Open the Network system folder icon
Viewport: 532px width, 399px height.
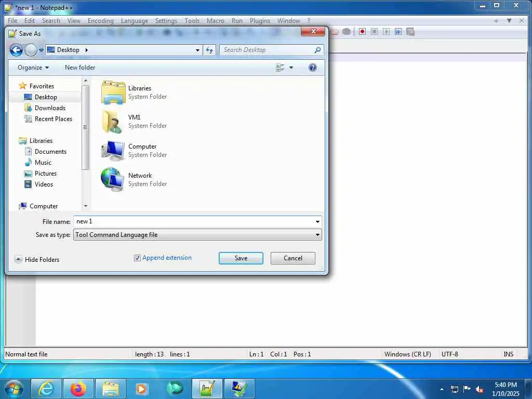112,179
